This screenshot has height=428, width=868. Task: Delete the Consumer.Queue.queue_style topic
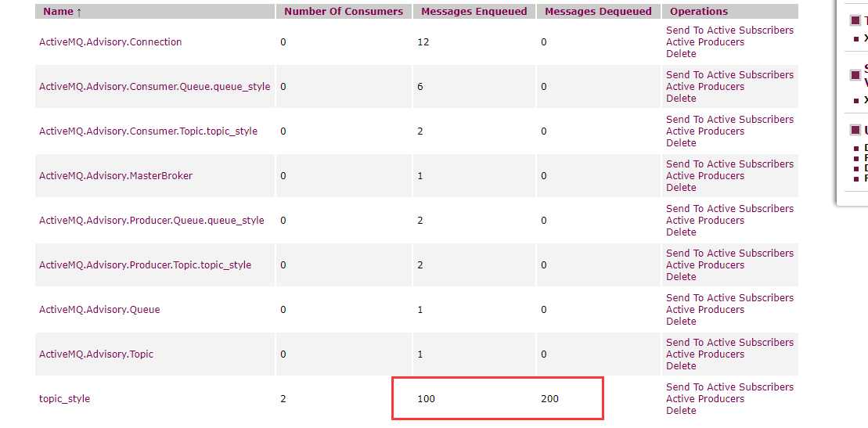(681, 98)
